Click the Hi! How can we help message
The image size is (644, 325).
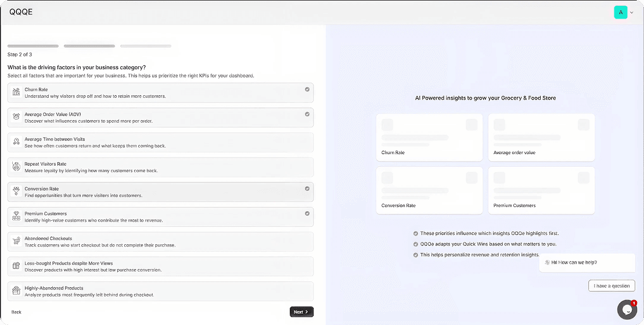pos(587,262)
